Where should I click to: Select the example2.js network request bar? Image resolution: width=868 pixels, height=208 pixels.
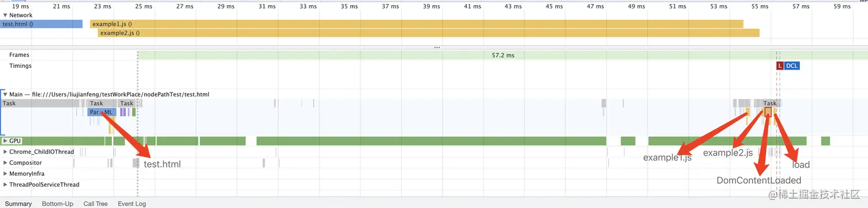coord(428,33)
